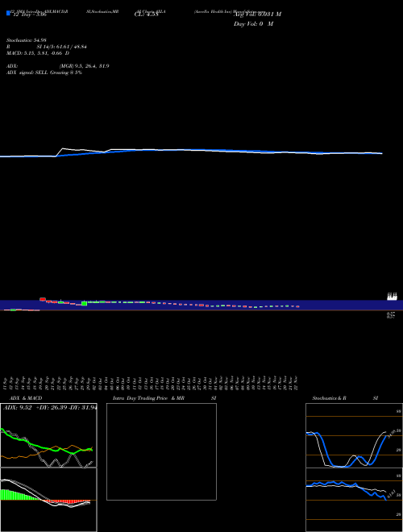Click the blue RSI line end value "61.61"

(392, 494)
